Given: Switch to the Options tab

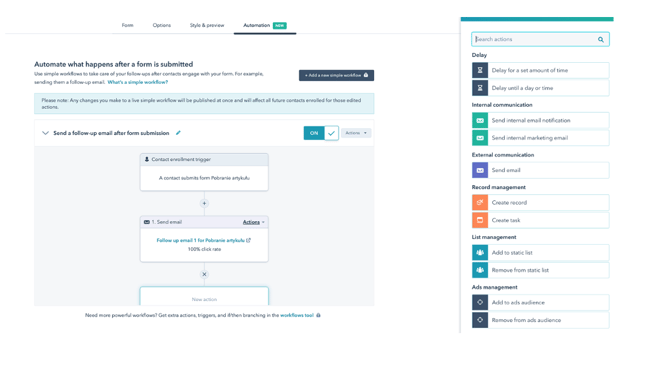Looking at the screenshot, I should click(x=161, y=25).
